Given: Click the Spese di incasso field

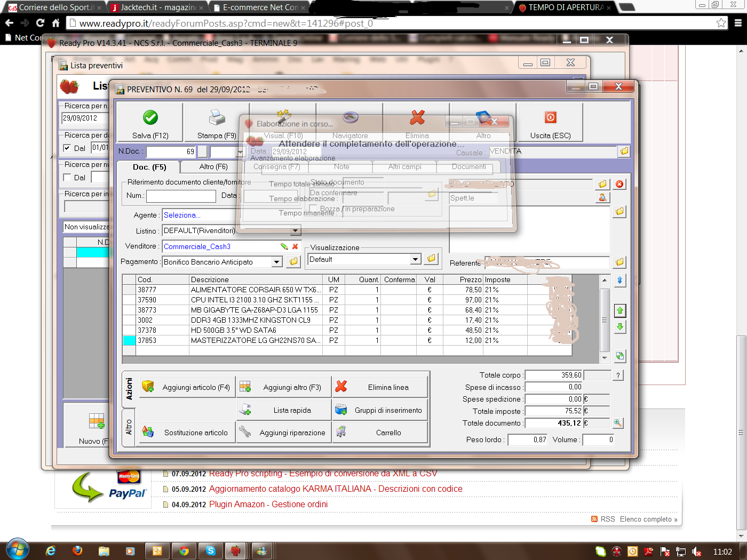Looking at the screenshot, I should pyautogui.click(x=554, y=387).
